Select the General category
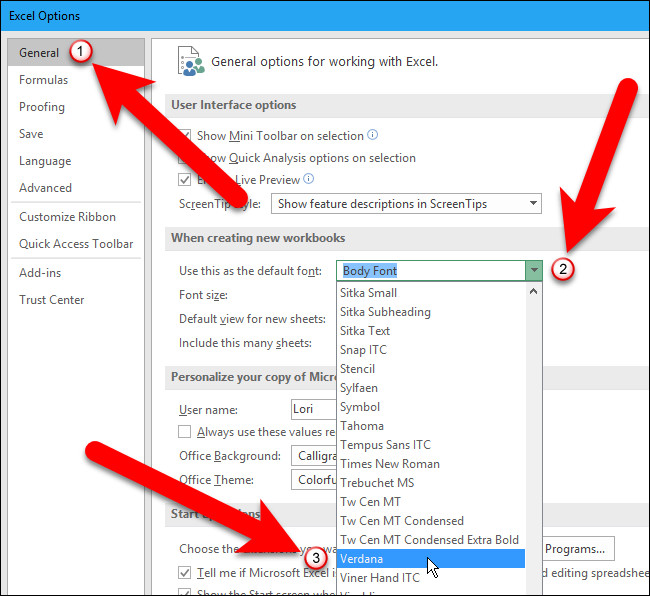650x596 pixels. coord(76,53)
